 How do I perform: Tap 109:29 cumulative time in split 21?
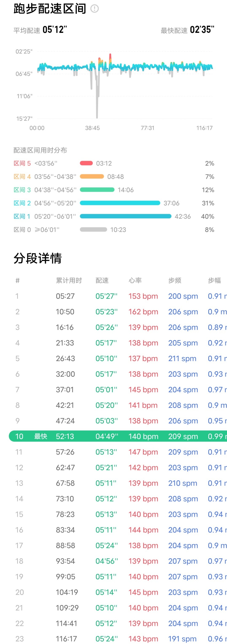pos(67,608)
